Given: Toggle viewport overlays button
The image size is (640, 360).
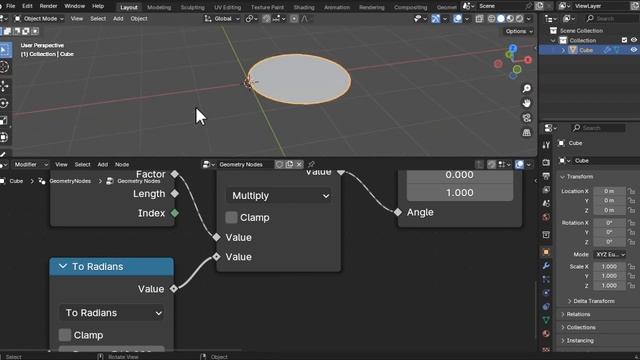Looking at the screenshot, I should click(458, 19).
